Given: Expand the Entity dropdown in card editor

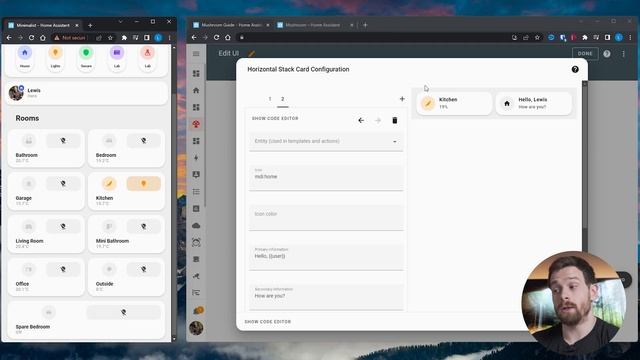Looking at the screenshot, I should [326, 141].
